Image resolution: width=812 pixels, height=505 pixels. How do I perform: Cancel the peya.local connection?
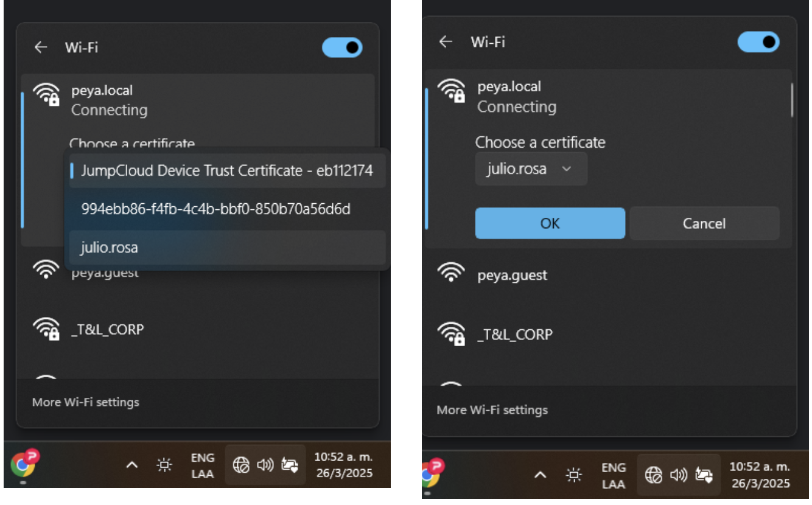coord(704,223)
